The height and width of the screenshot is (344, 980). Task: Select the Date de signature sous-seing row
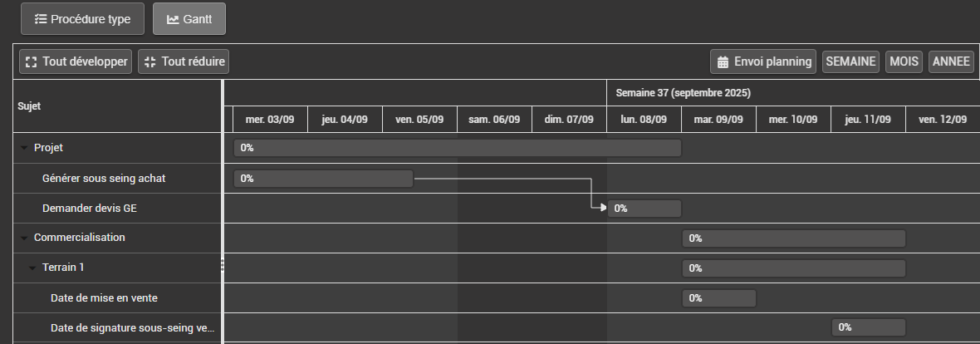point(132,327)
